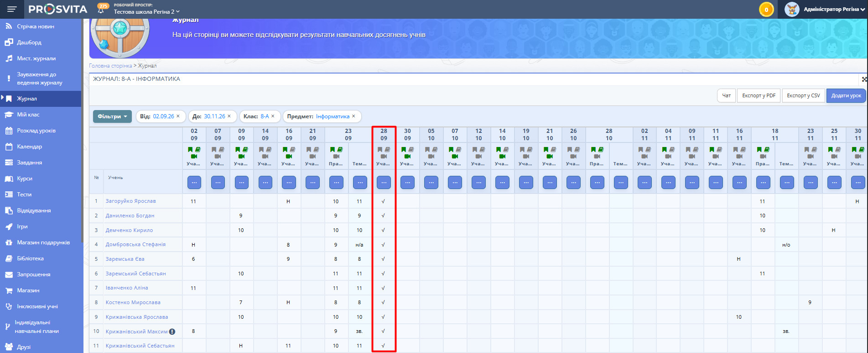The height and width of the screenshot is (353, 868).
Task: Open student Домбровська Стефанія link
Action: [x=135, y=244]
